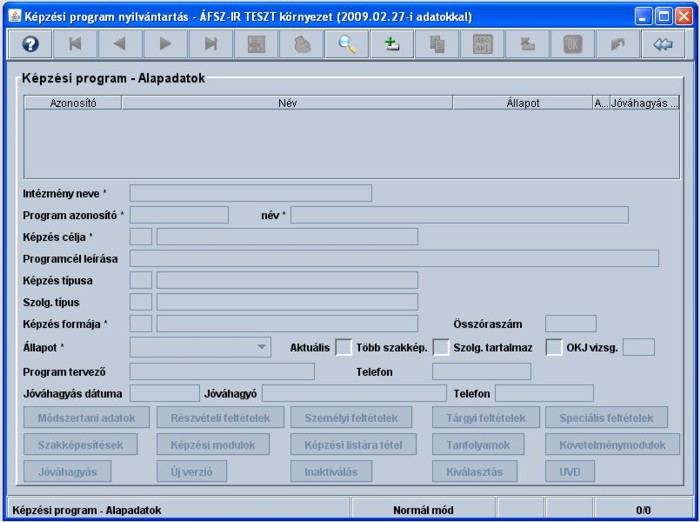Click the Azonosító column header
The width and height of the screenshot is (700, 522).
coord(73,102)
